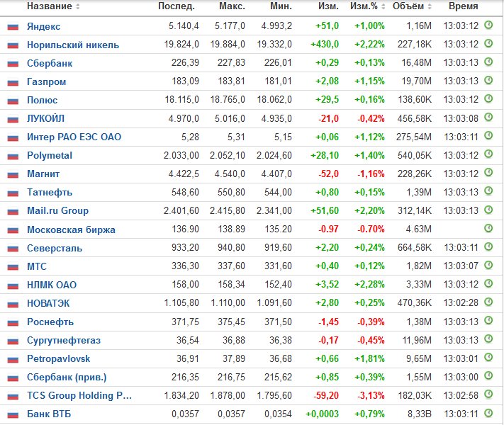
Task: Click the Изм. column header
Action: click(x=328, y=6)
